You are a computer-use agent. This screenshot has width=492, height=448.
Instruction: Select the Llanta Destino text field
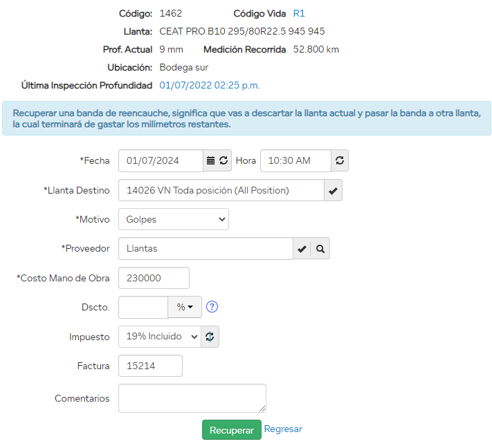click(x=221, y=190)
